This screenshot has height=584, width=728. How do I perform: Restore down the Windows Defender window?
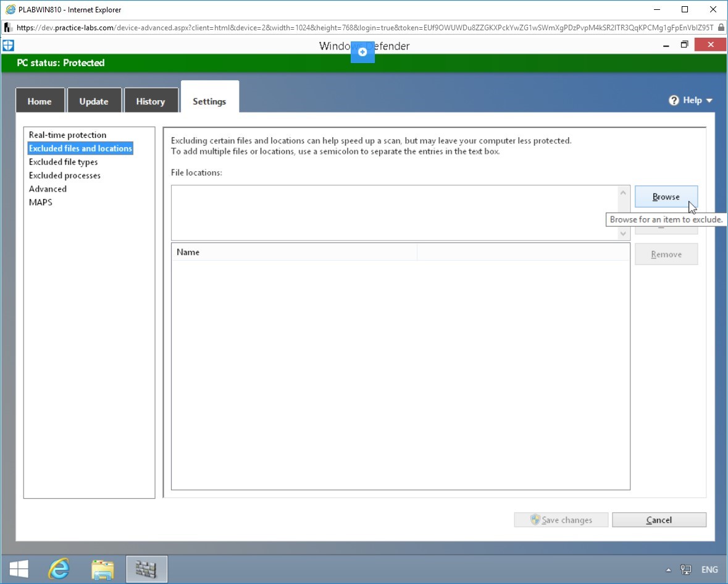coord(684,45)
